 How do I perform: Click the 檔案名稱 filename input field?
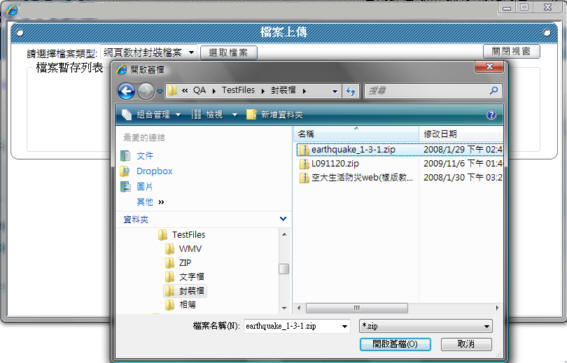(x=291, y=326)
